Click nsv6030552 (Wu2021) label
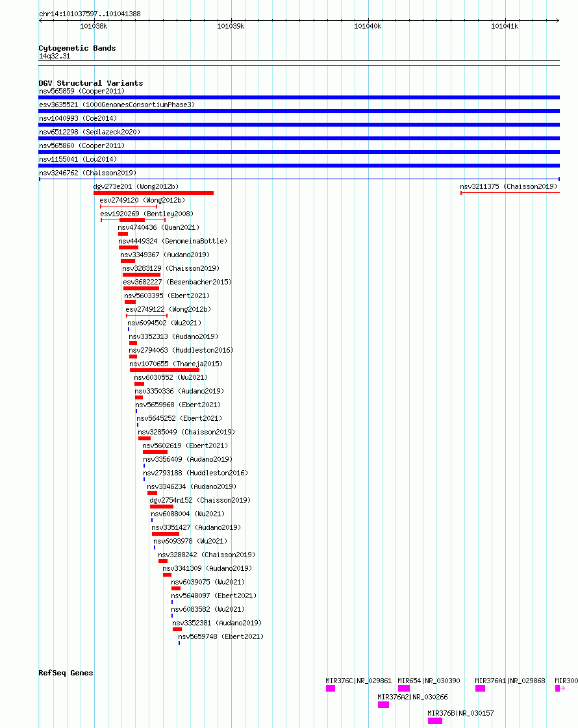The image size is (578, 728). pyautogui.click(x=171, y=377)
